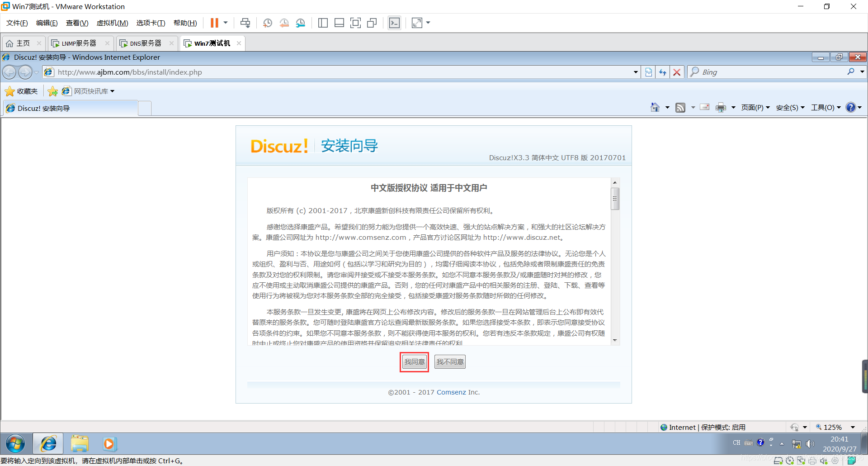The image size is (868, 466).
Task: Open the 查看(V) menu
Action: click(x=77, y=23)
